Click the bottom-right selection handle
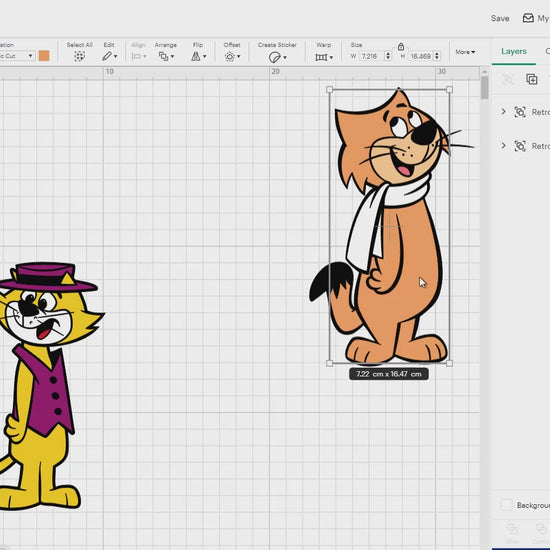The image size is (550, 550). pos(449,363)
